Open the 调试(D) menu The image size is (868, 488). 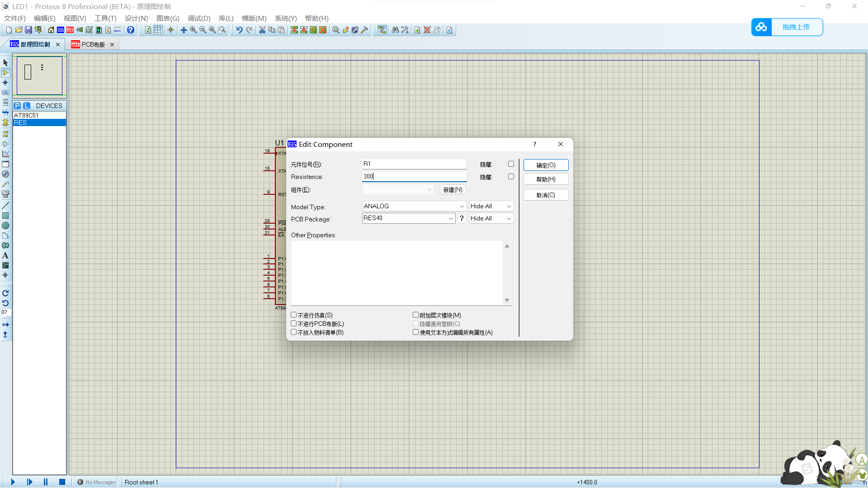pyautogui.click(x=199, y=19)
